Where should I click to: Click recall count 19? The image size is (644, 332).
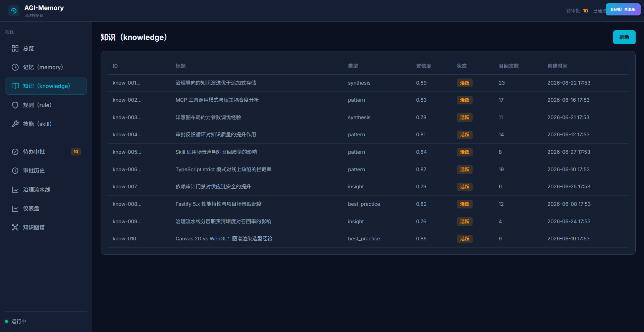coord(501,170)
